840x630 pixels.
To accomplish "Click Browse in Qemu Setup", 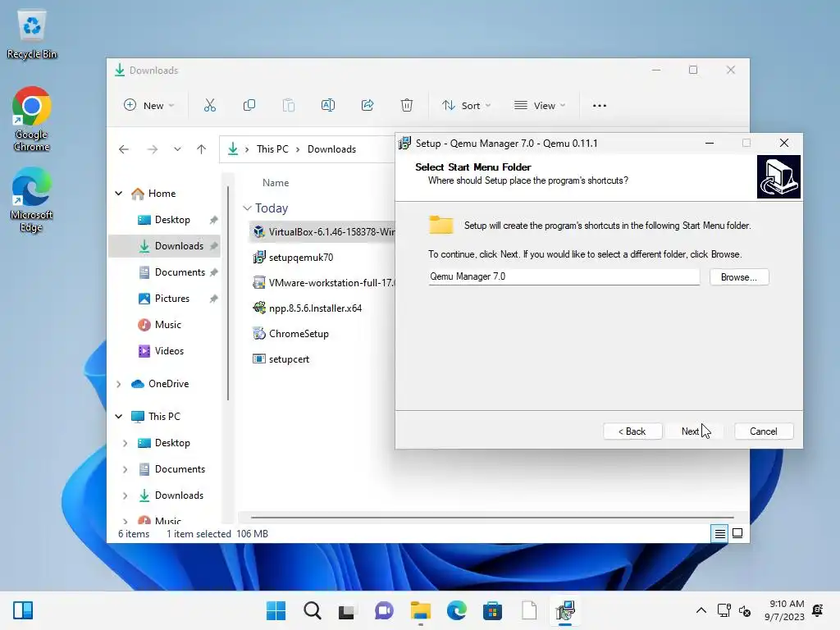I will (x=739, y=277).
